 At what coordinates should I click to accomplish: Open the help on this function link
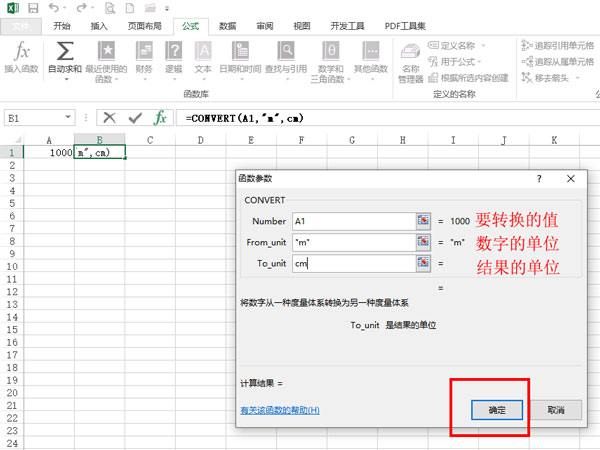280,410
